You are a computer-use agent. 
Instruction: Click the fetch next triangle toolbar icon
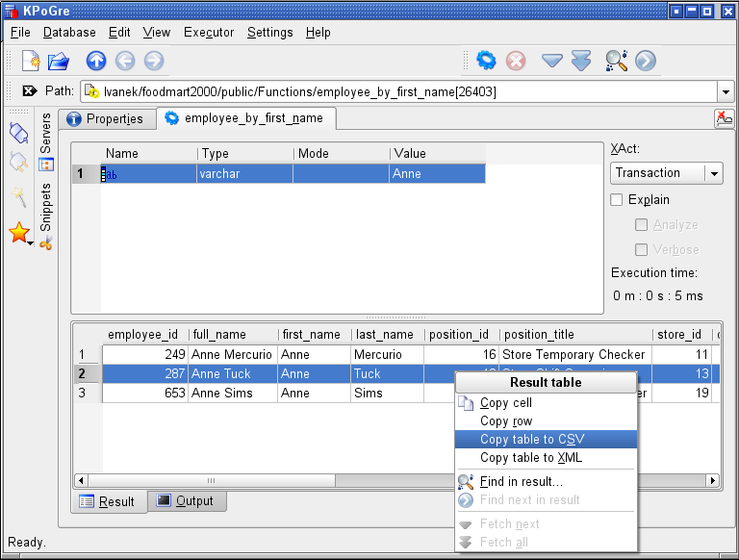[x=551, y=61]
